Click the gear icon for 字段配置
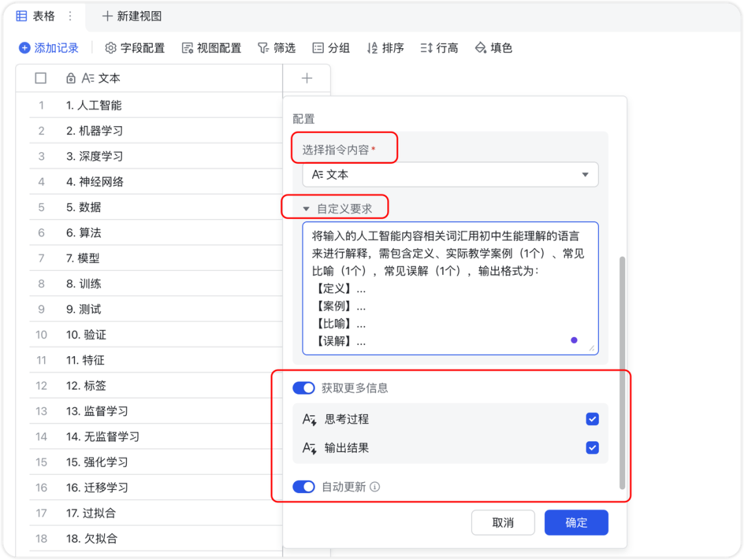The image size is (744, 560). tap(110, 48)
